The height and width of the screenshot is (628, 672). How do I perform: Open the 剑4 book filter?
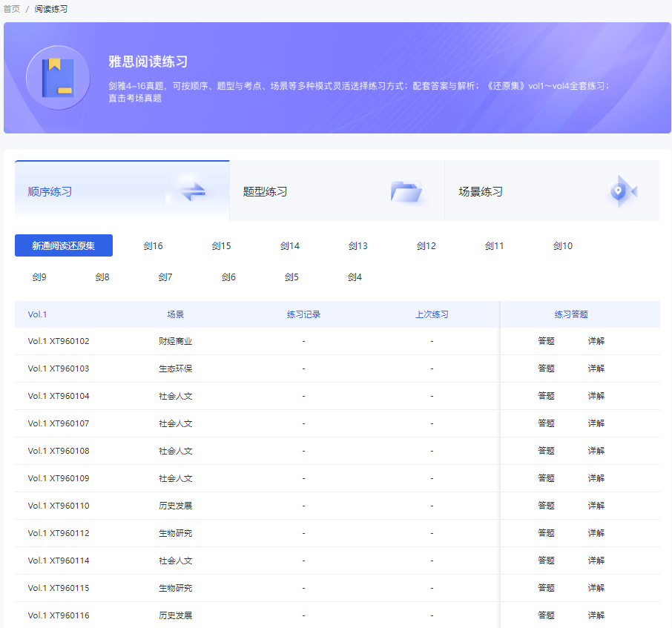tap(355, 277)
